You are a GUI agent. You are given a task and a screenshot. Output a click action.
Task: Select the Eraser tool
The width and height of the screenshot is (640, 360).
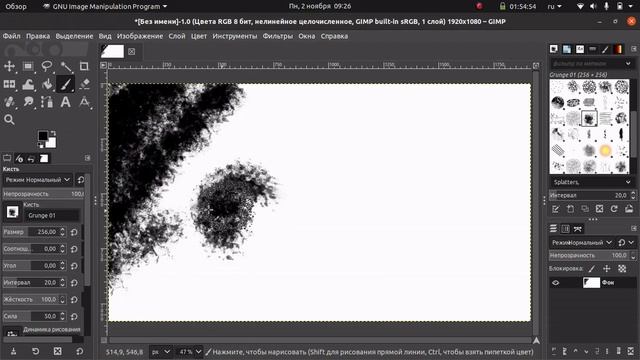click(84, 84)
